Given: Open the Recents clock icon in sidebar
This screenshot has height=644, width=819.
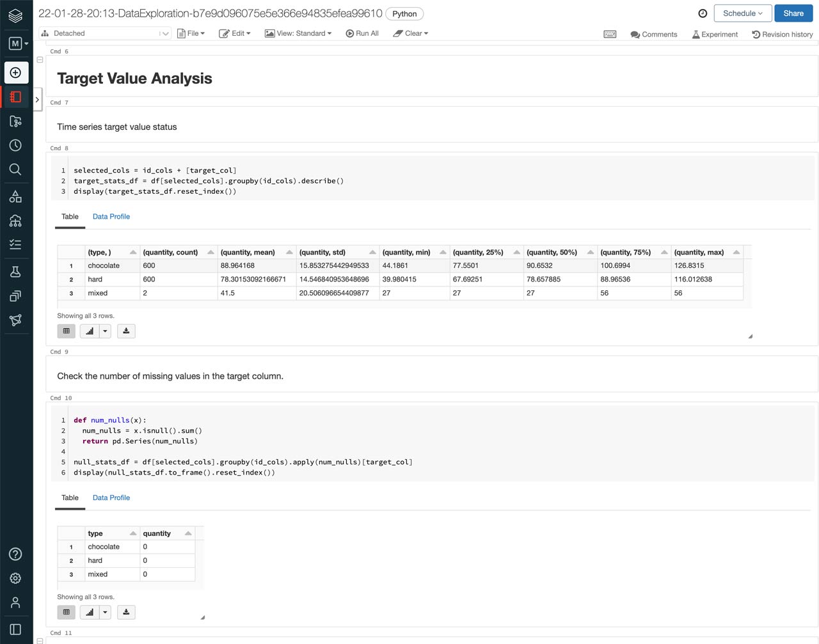Looking at the screenshot, I should 16,146.
